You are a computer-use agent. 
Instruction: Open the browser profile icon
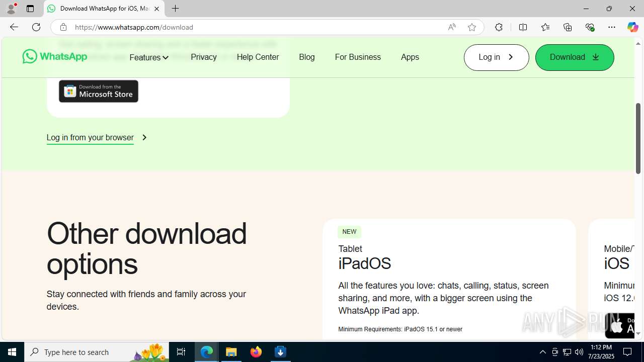tap(11, 9)
